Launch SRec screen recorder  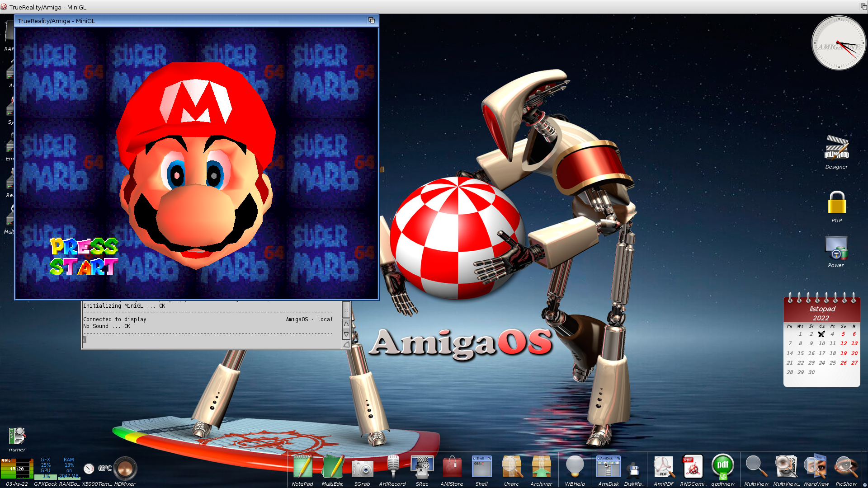[422, 467]
